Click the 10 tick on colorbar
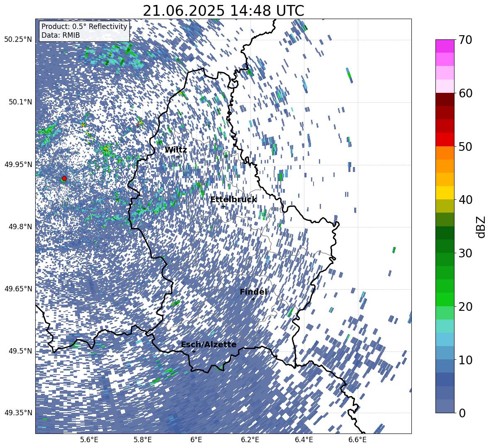This screenshot has width=491, height=448. coord(465,360)
